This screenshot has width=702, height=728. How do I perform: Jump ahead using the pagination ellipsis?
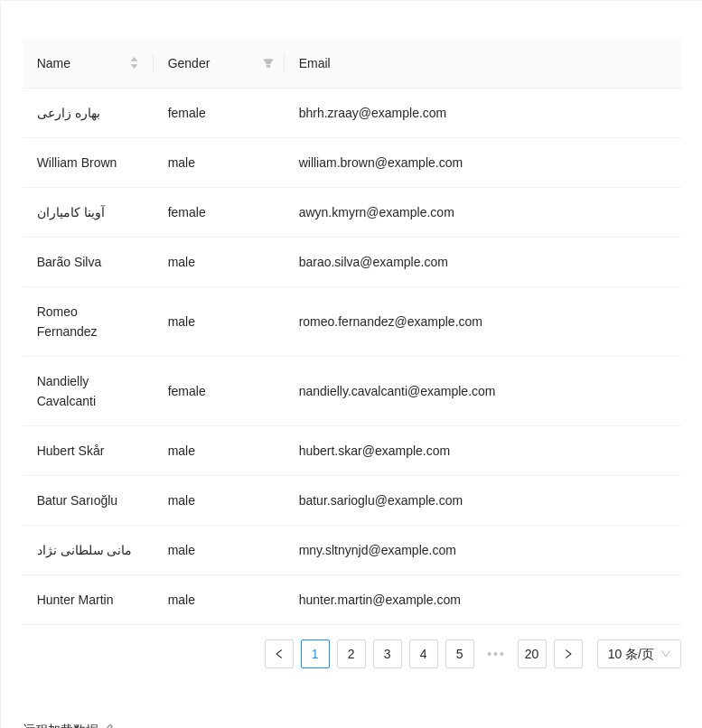495,654
